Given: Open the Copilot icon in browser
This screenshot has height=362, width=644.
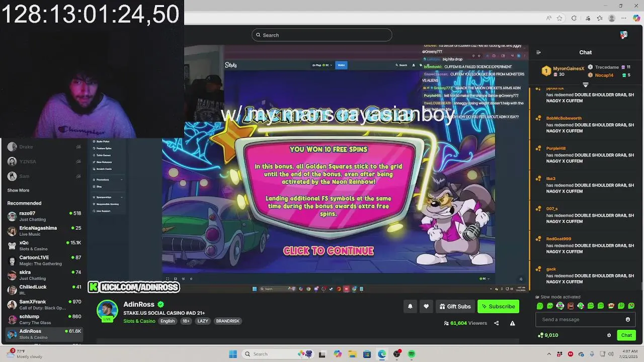Looking at the screenshot, I should [x=636, y=18].
